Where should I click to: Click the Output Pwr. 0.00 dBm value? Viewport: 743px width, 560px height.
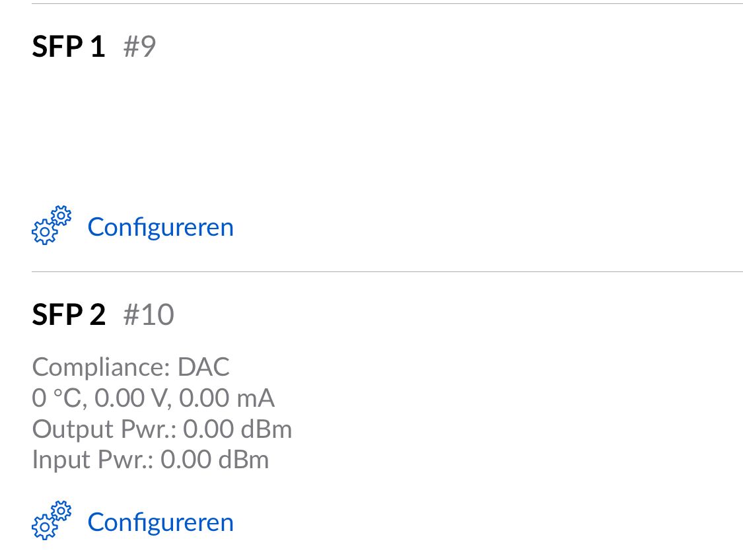237,429
